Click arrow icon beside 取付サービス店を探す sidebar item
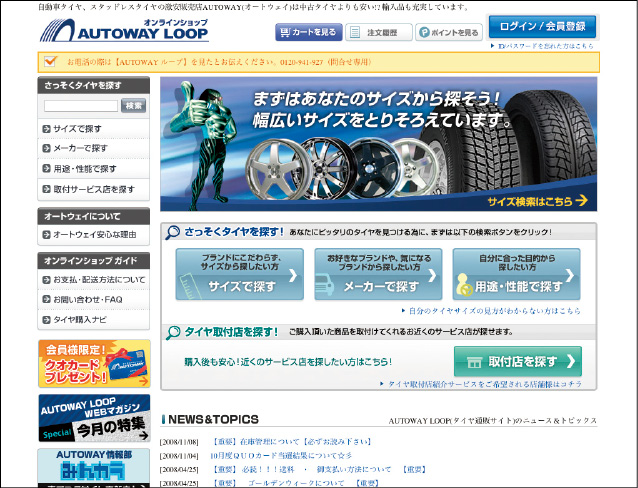The height and width of the screenshot is (488, 638). click(46, 189)
